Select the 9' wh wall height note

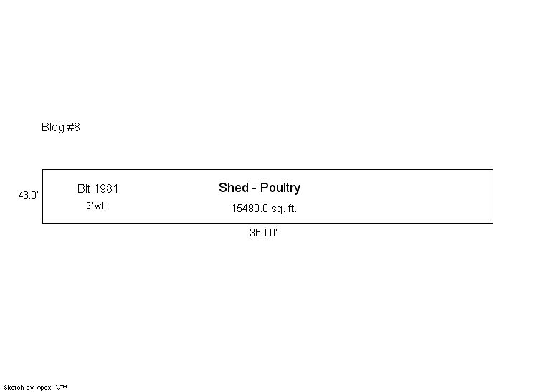(96, 206)
